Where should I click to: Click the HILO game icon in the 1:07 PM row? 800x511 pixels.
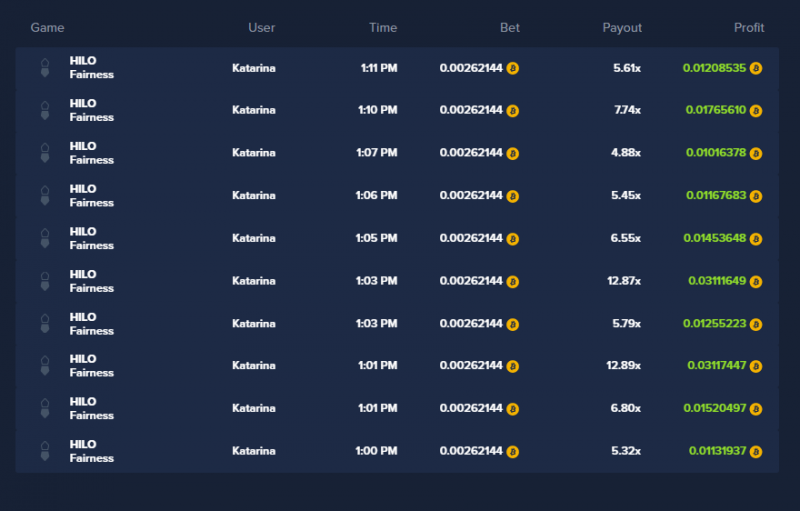[45, 153]
